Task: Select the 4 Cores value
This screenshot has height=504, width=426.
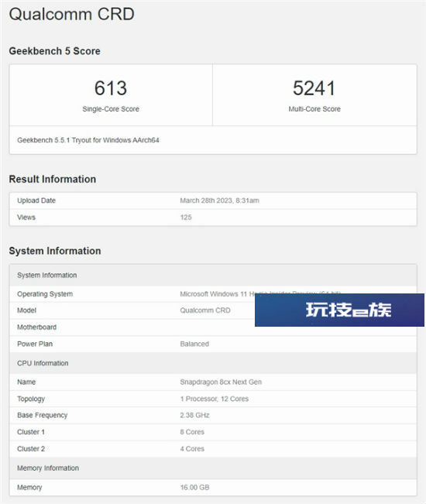Action: tap(192, 449)
